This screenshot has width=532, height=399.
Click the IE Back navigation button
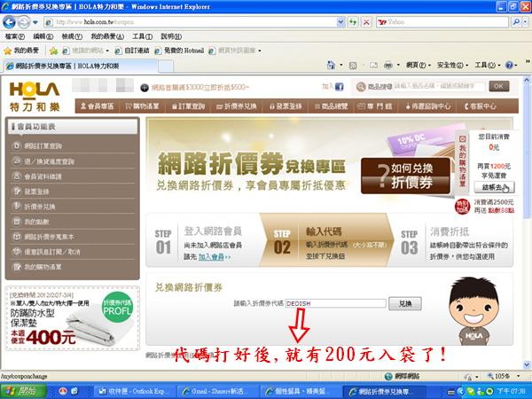[x=9, y=22]
